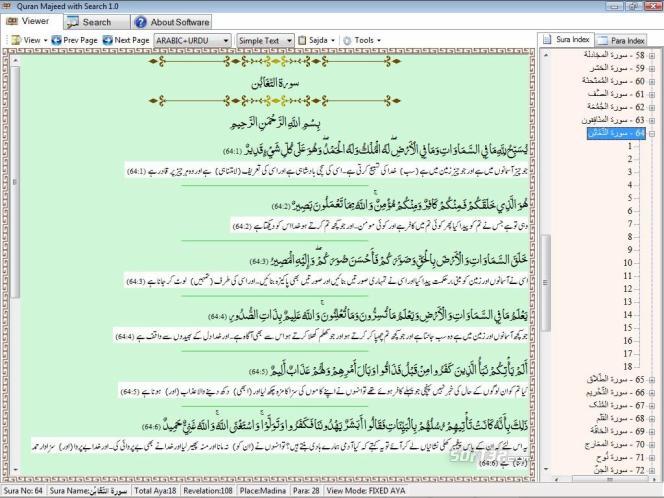
Task: Expand sura 63 tree node
Action: tap(652, 120)
